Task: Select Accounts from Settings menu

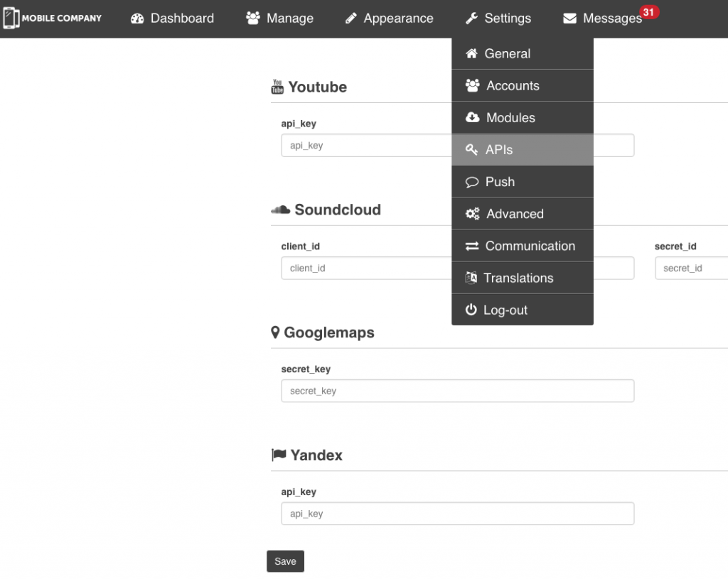Action: point(513,85)
